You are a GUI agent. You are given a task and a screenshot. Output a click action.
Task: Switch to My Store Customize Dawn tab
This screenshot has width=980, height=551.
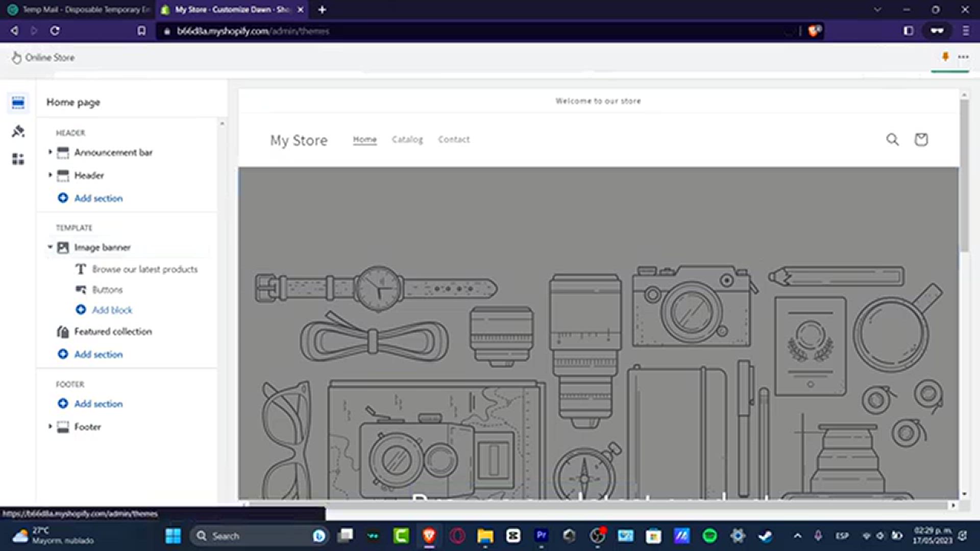tap(233, 9)
